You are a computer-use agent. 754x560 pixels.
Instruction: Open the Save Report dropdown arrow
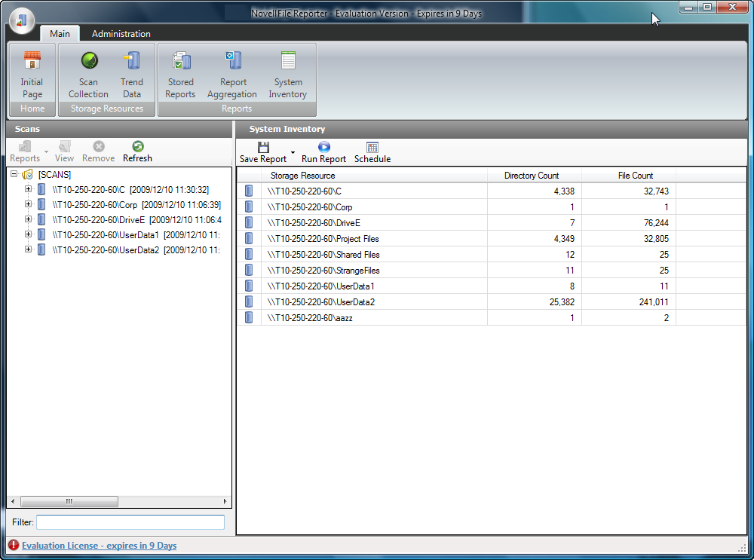pyautogui.click(x=293, y=152)
